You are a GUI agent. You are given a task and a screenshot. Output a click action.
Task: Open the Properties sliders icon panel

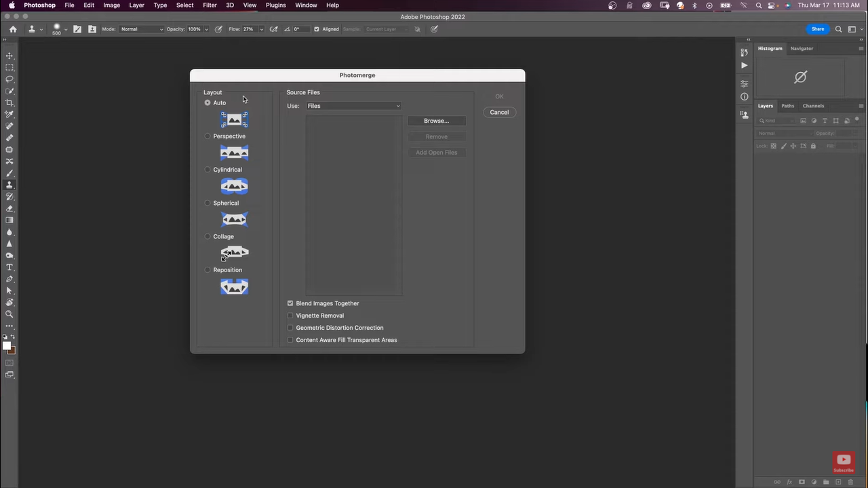[744, 84]
